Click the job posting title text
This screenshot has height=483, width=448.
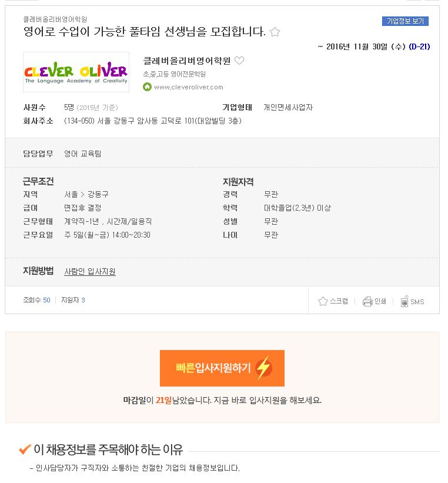(145, 31)
